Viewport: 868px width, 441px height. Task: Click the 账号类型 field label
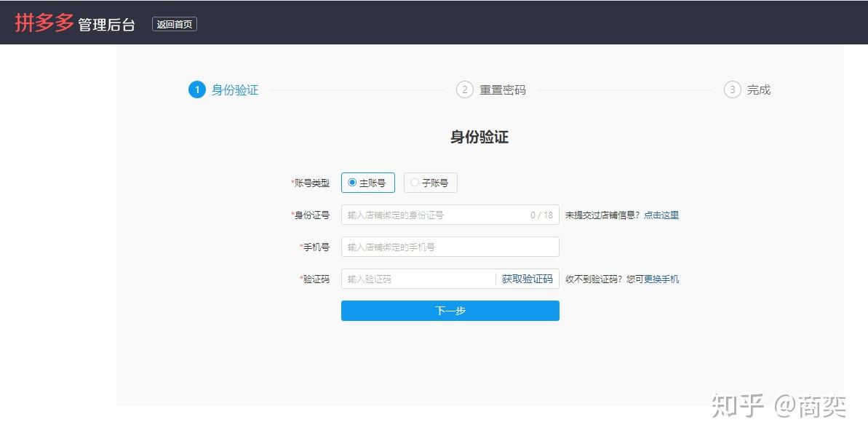pyautogui.click(x=311, y=183)
